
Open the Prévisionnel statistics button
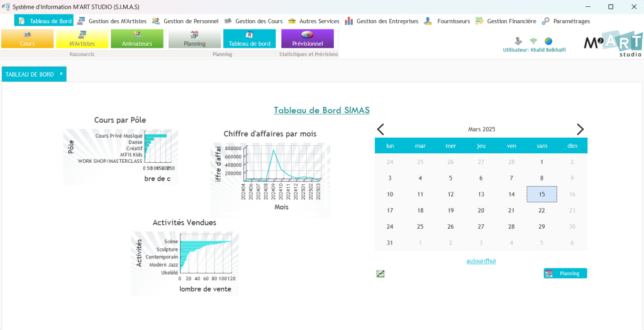(307, 38)
